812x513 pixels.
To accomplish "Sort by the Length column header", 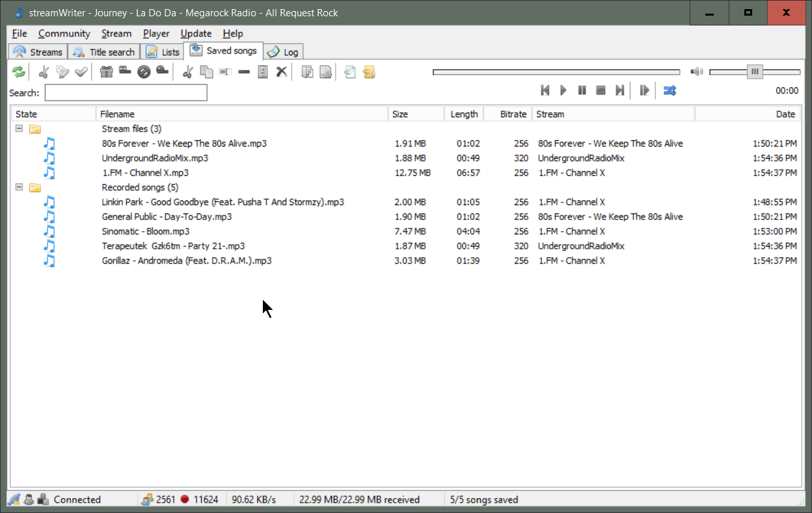I will [x=465, y=114].
